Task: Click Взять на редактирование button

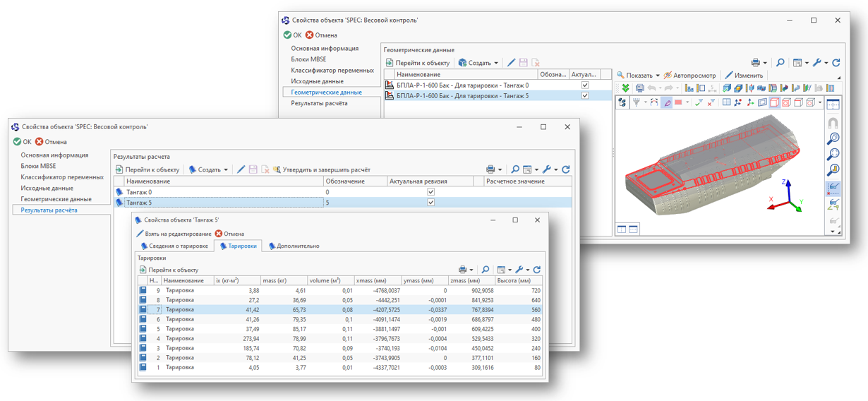Action: (x=173, y=234)
